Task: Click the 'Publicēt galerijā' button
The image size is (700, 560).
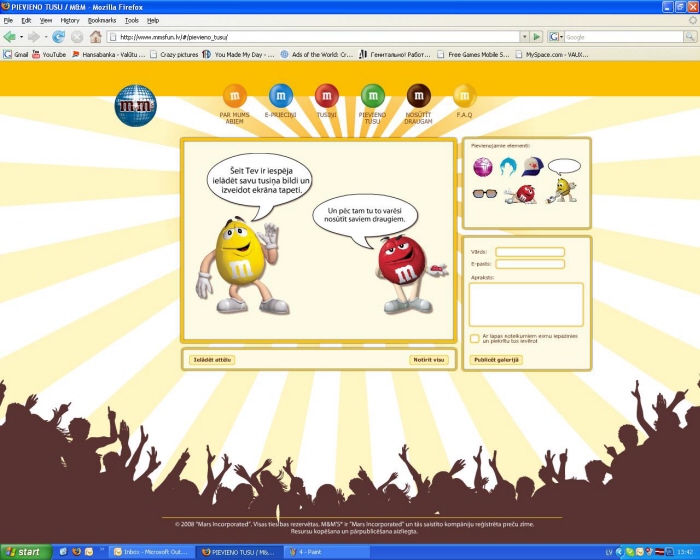Action: 496,360
